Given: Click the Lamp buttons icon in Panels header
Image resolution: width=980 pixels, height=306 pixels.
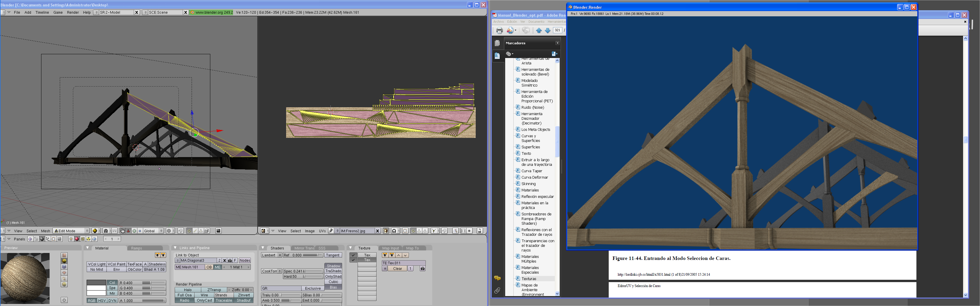Looking at the screenshot, I should [x=71, y=239].
